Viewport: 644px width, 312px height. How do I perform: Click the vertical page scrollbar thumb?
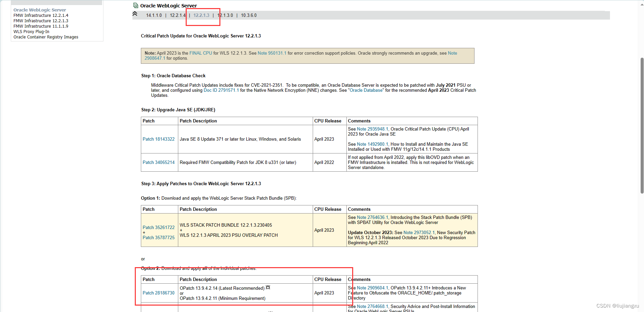pos(642,125)
